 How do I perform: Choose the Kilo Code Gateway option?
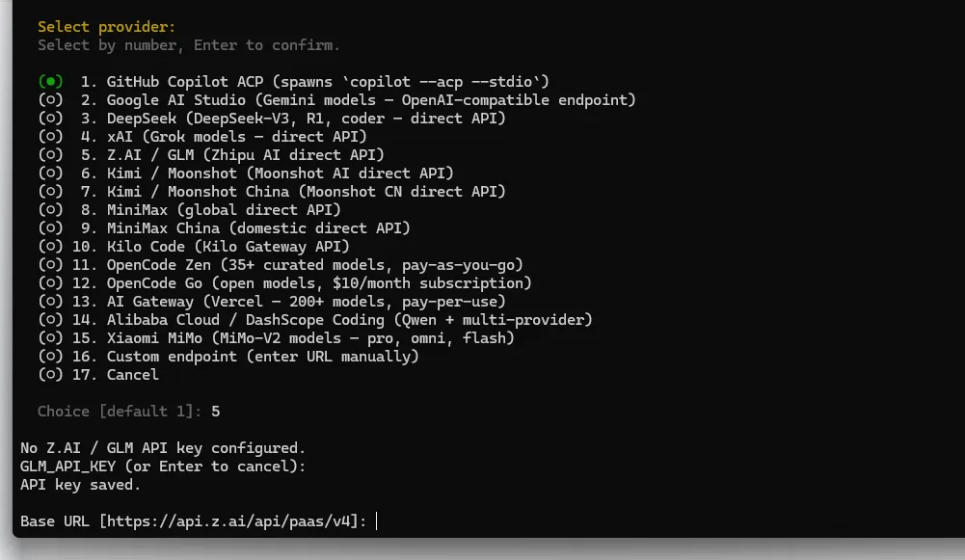coord(50,247)
